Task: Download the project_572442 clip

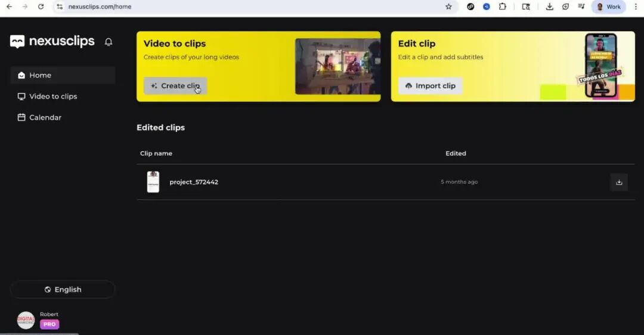Action: pyautogui.click(x=619, y=182)
